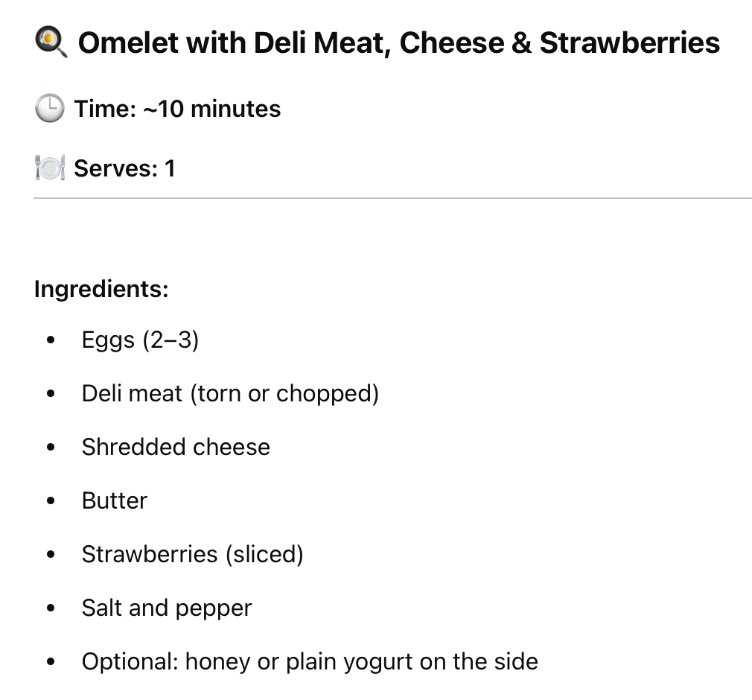The height and width of the screenshot is (700, 752).
Task: Click the Serves: 1 line
Action: [124, 168]
